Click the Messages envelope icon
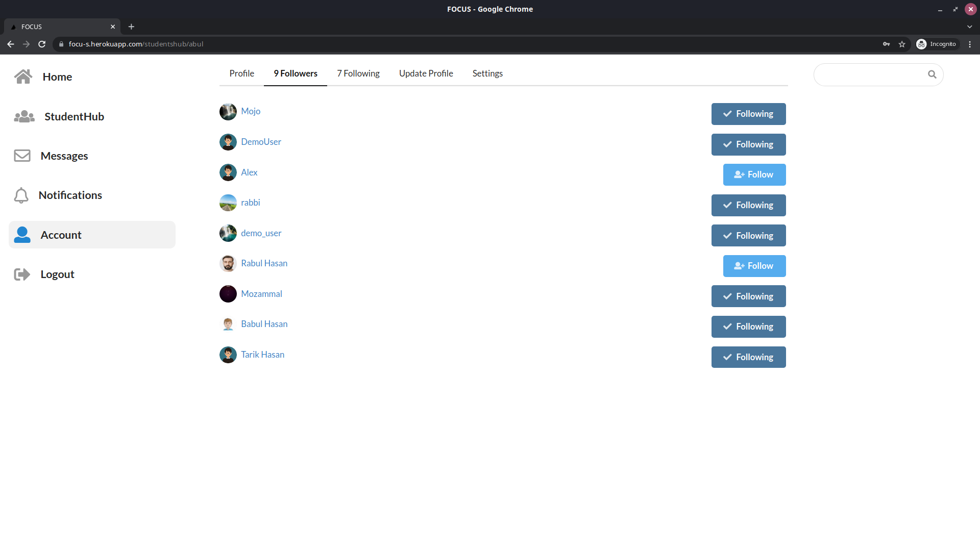The image size is (980, 551). point(22,156)
